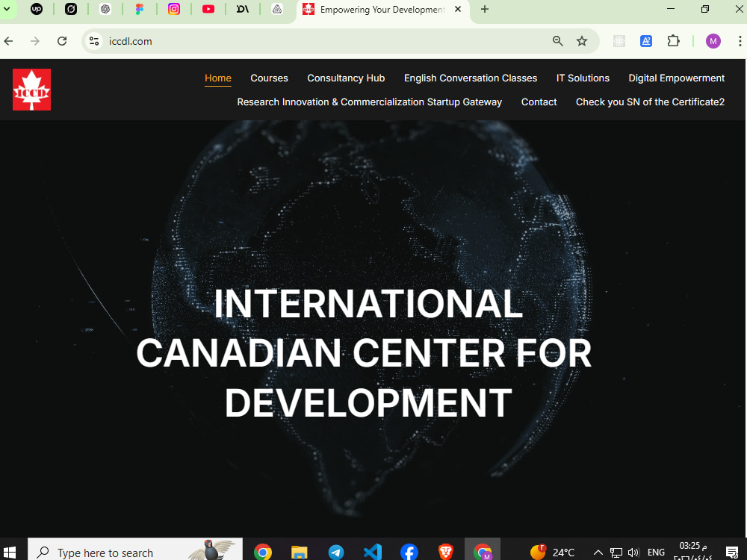Bookmark this page with the star
747x560 pixels.
point(582,41)
